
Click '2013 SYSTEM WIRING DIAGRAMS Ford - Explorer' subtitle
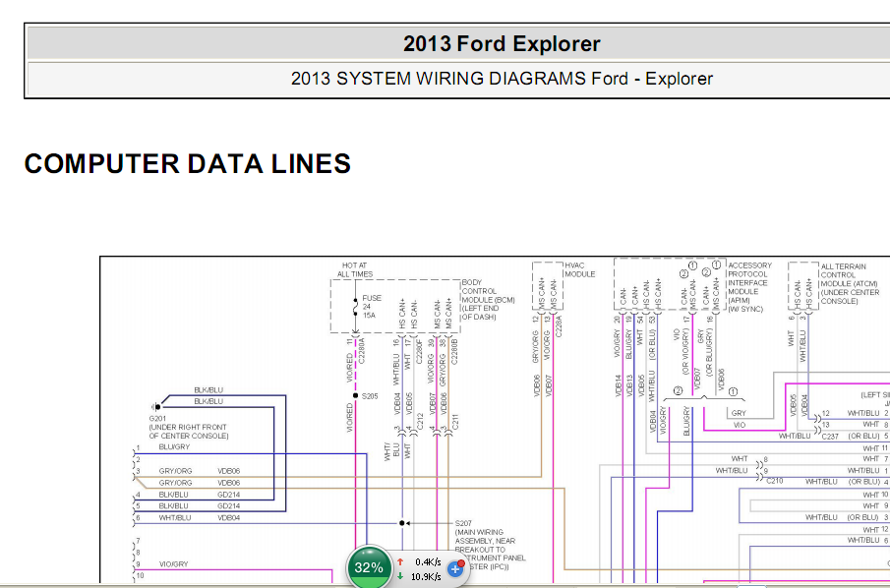click(502, 79)
